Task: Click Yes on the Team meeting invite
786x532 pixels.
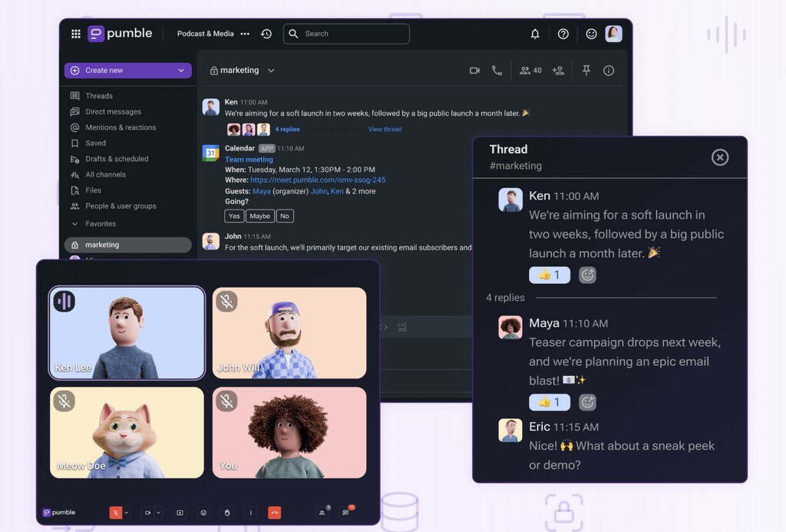Action: (234, 216)
